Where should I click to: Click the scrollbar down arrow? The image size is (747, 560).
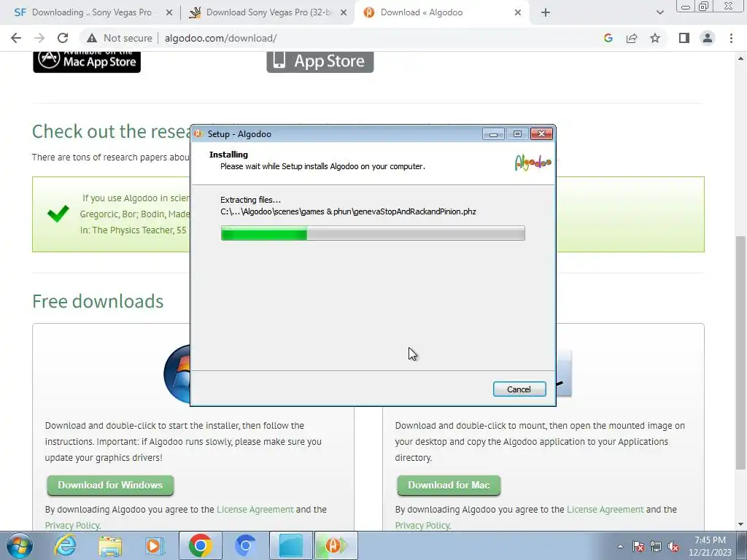[x=740, y=524]
